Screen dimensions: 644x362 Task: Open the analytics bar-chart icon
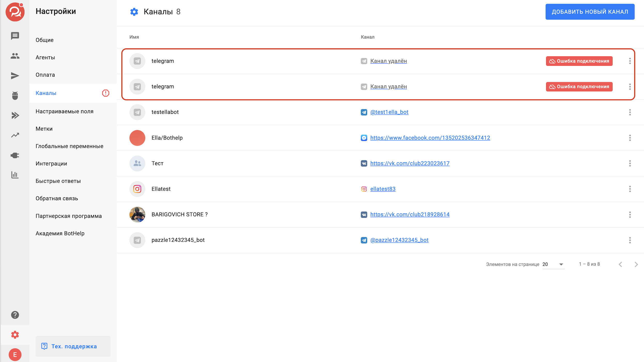(x=15, y=175)
